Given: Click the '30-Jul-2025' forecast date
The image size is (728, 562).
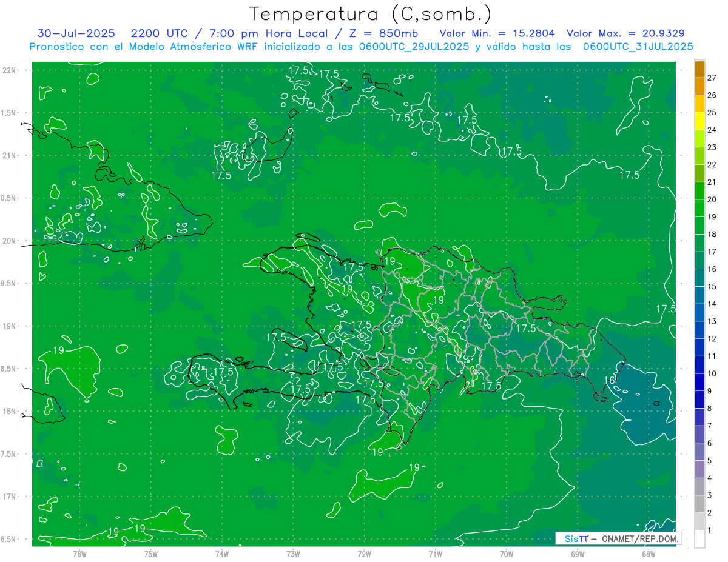Looking at the screenshot, I should (x=76, y=33).
